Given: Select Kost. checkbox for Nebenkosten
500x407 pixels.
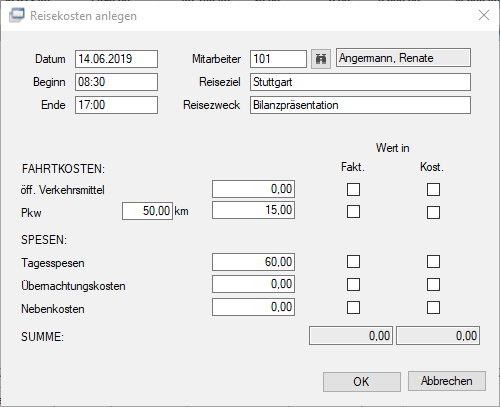Looking at the screenshot, I should [x=433, y=307].
